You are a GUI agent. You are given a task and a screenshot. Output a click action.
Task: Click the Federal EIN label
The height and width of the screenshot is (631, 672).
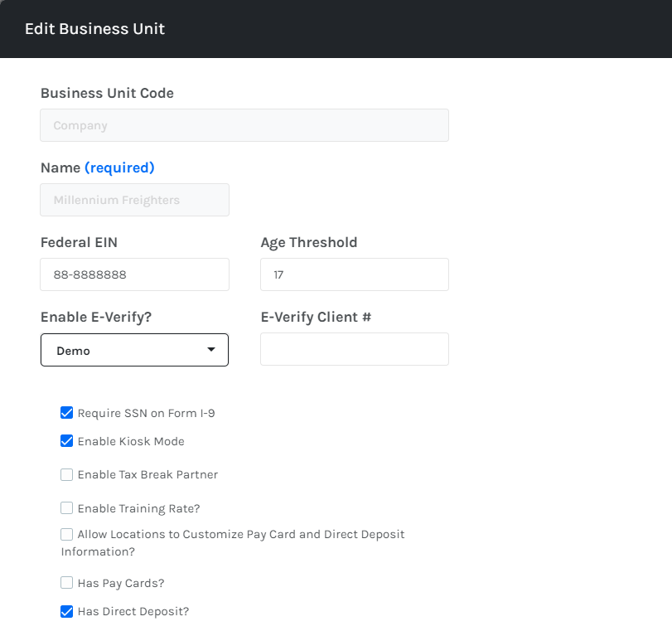click(x=79, y=242)
